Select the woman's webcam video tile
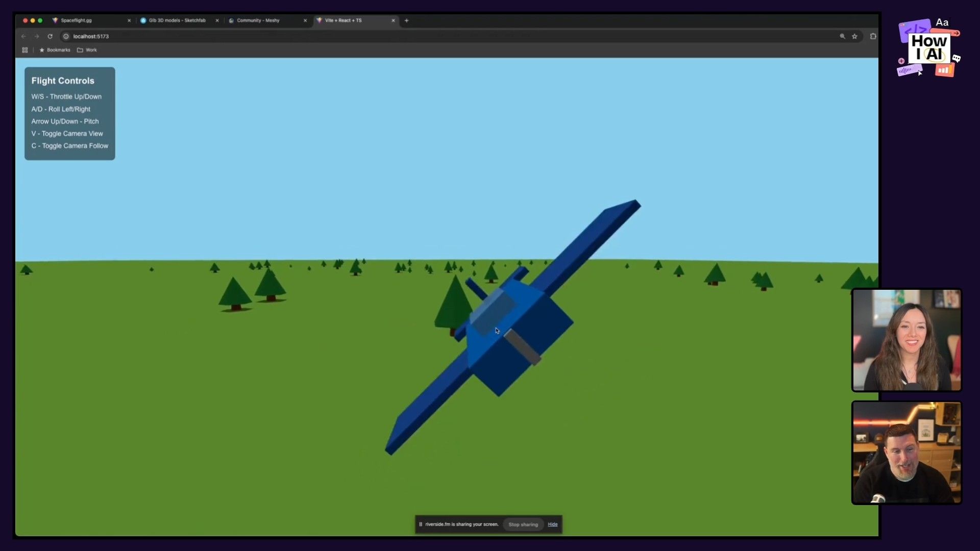 point(906,340)
